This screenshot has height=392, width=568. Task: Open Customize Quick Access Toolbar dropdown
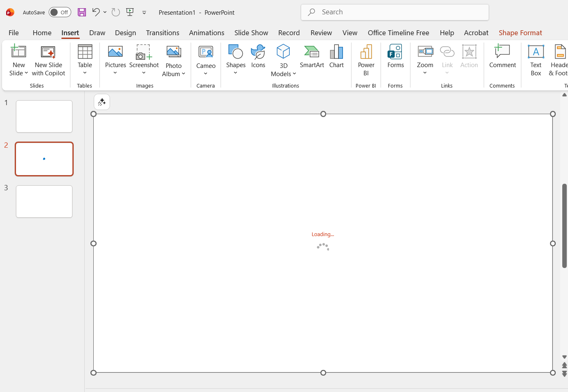[144, 12]
